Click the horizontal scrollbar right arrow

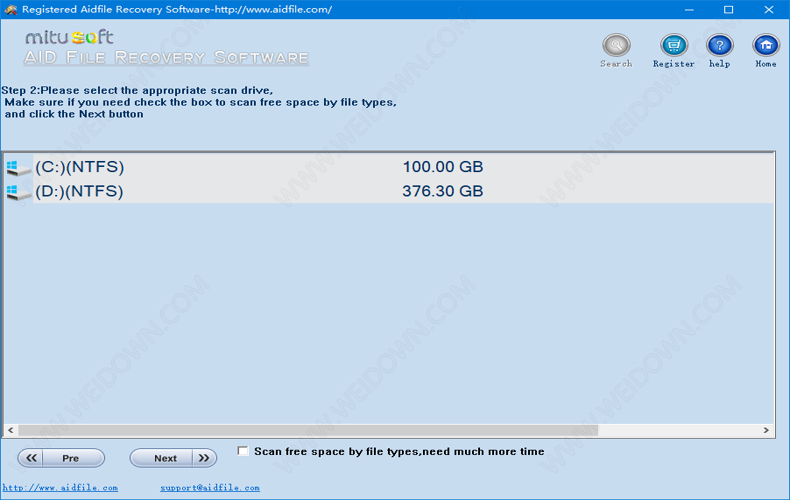pyautogui.click(x=767, y=430)
